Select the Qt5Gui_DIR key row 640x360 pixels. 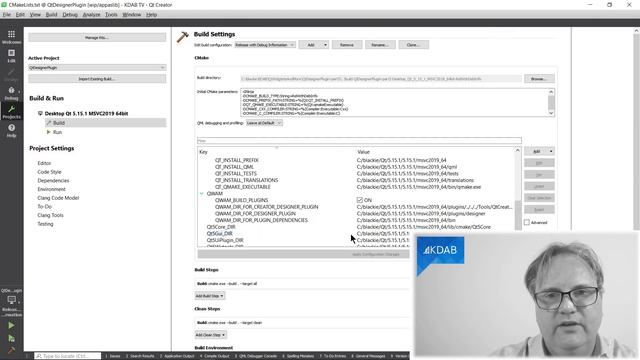(x=220, y=233)
